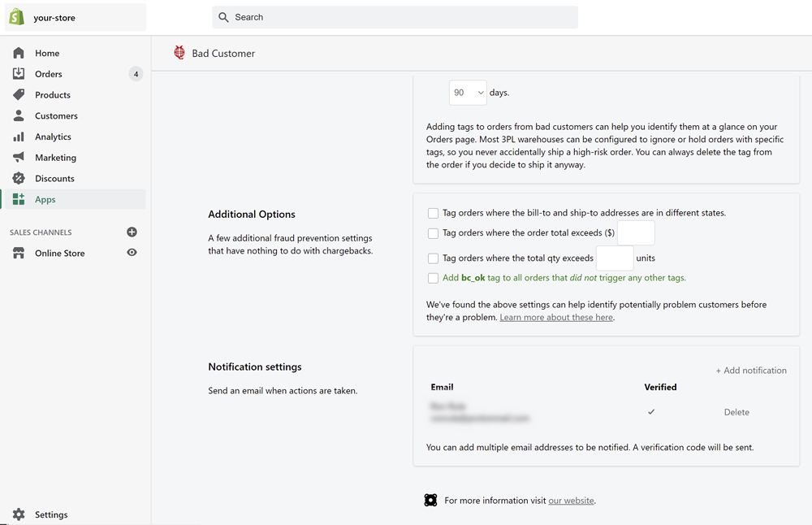812x525 pixels.
Task: Check 'total qty exceeds' units option
Action: pyautogui.click(x=433, y=258)
